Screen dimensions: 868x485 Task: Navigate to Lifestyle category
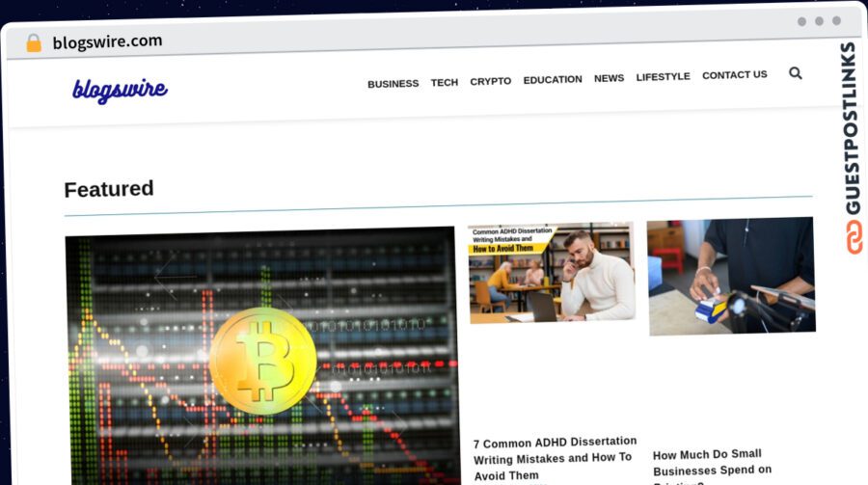663,76
